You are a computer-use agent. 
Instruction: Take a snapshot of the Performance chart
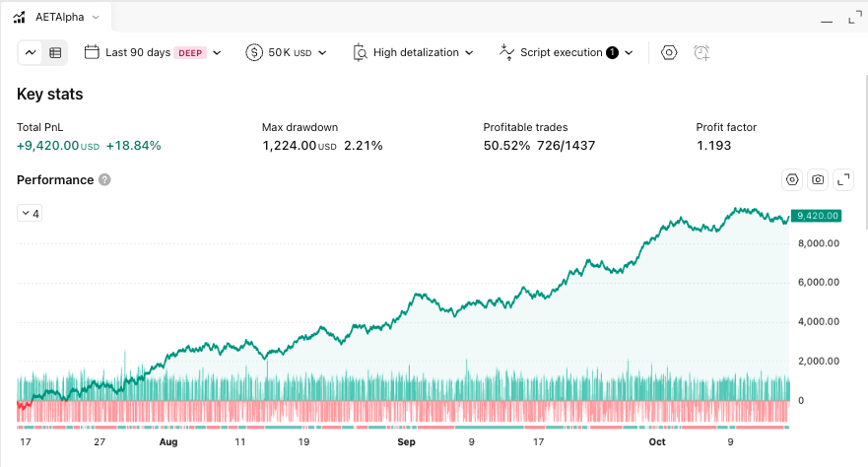pos(818,180)
